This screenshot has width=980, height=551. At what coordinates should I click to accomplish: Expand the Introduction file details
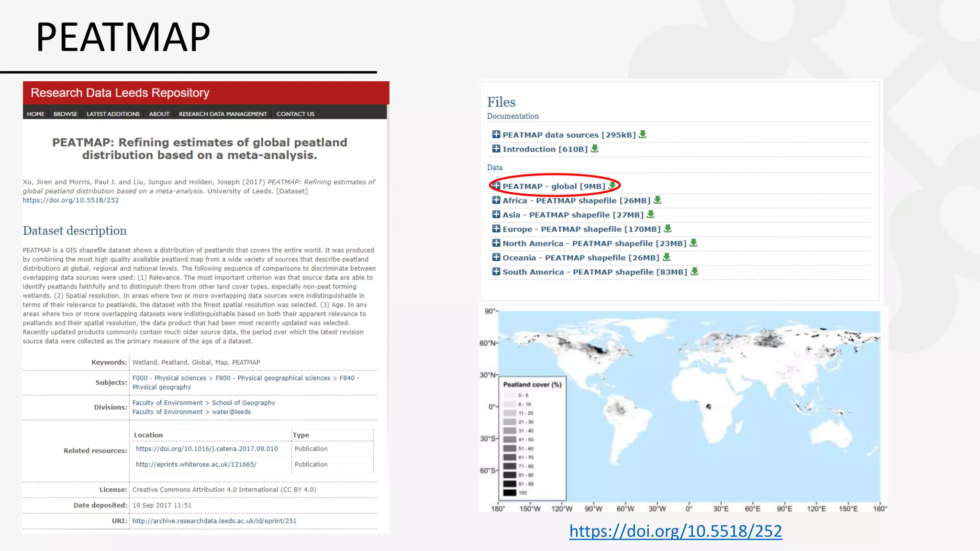(x=496, y=149)
